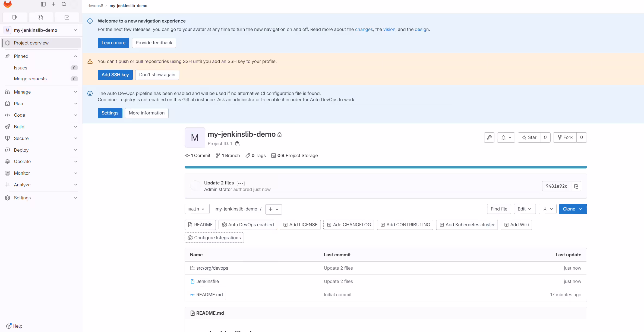
Task: Open the add file plus dropdown
Action: click(273, 209)
